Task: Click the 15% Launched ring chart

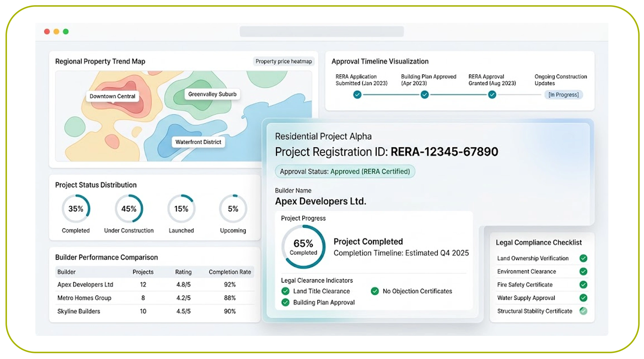Action: click(181, 209)
